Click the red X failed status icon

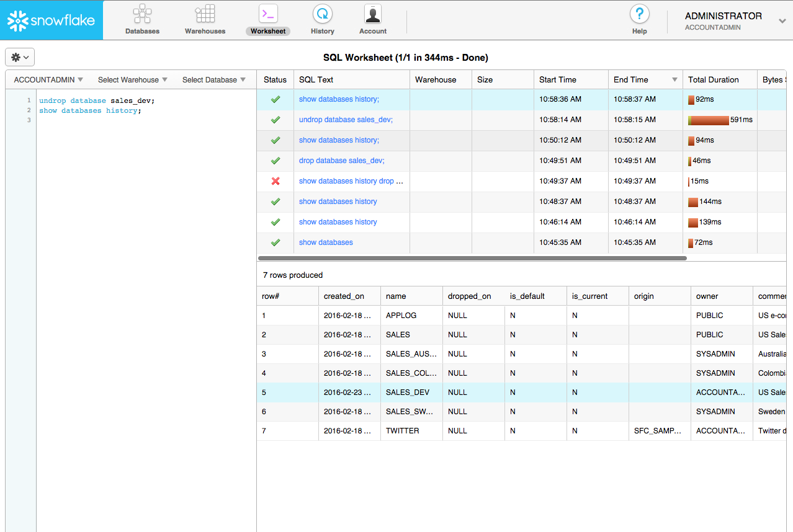pyautogui.click(x=276, y=181)
